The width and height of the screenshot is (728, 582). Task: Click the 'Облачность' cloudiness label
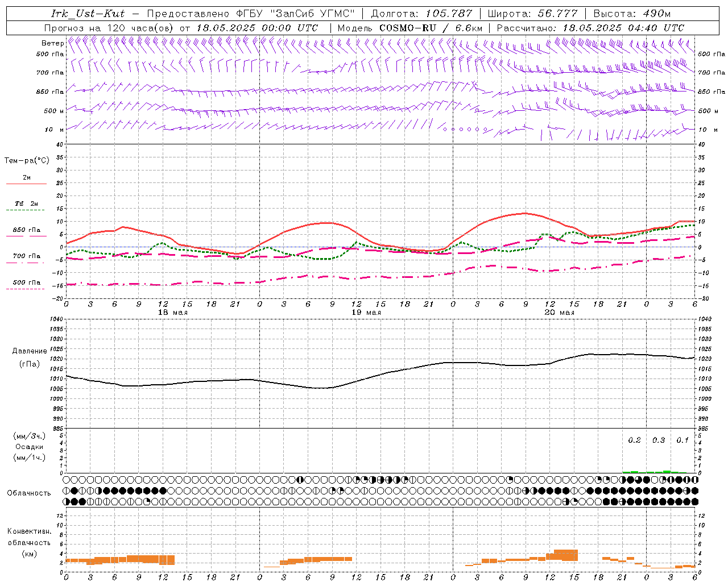coord(29,493)
